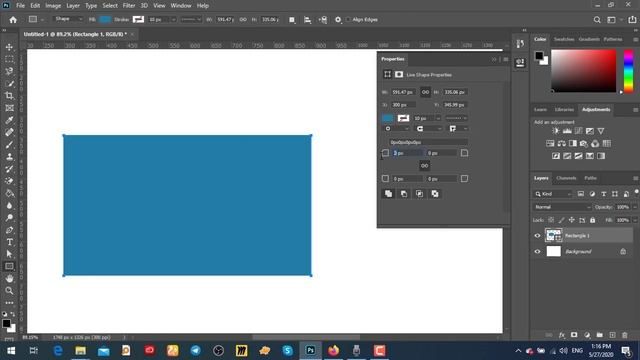
Task: Open stroke type dropdown in options bar
Action: click(x=191, y=20)
